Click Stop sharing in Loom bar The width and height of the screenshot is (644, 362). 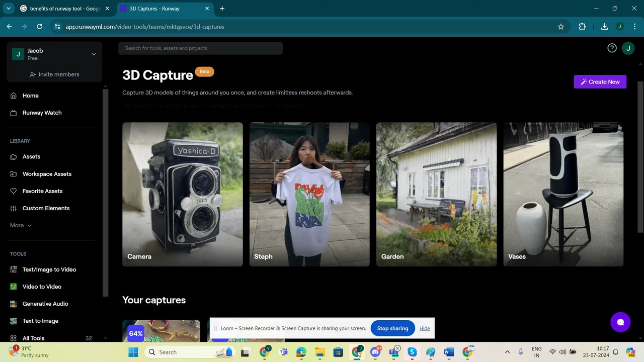coord(392,328)
